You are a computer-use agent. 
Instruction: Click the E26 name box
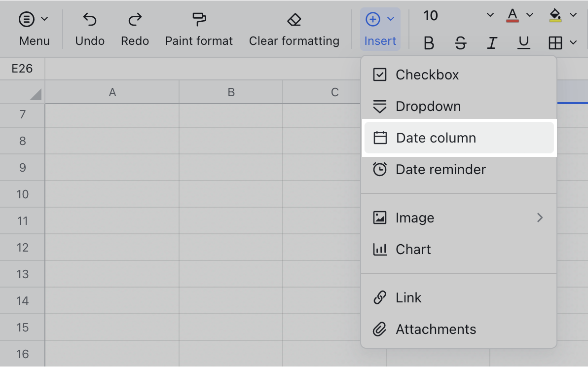(23, 69)
